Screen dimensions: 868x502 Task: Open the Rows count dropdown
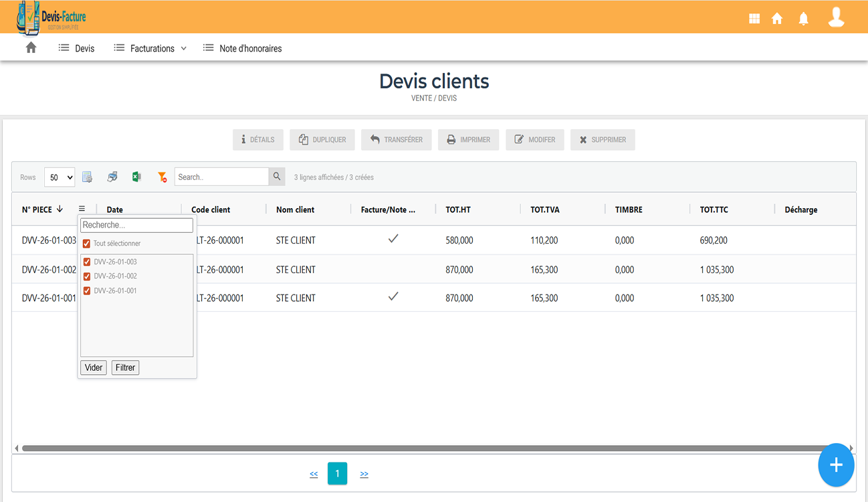pyautogui.click(x=59, y=177)
